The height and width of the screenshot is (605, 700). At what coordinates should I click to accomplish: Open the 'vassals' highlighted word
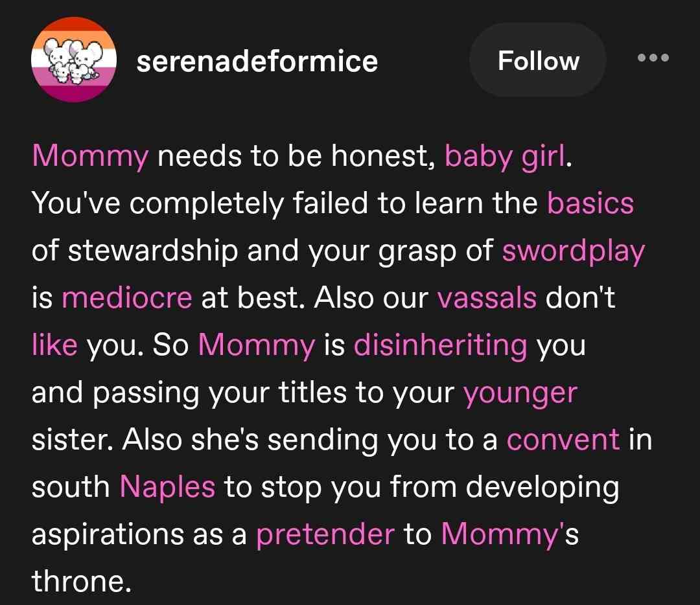(487, 298)
